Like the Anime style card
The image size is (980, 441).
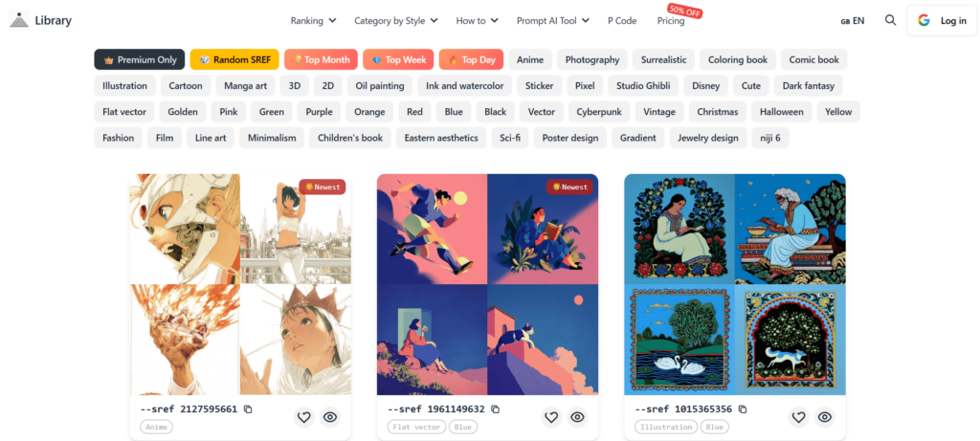(x=303, y=417)
